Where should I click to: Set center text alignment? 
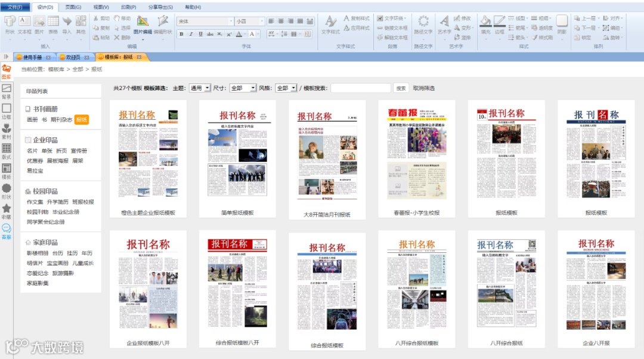click(x=281, y=21)
